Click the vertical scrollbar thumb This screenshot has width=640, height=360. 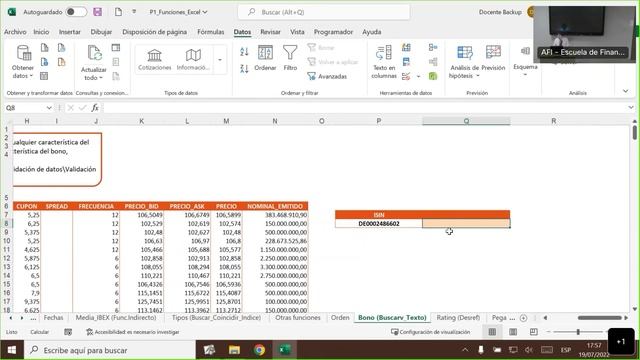click(x=635, y=133)
